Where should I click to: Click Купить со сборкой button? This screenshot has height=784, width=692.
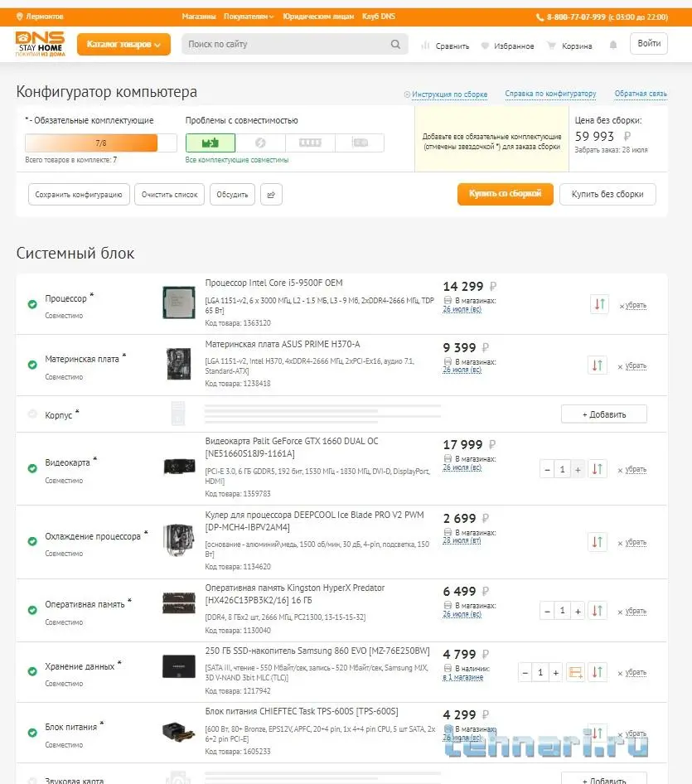tap(505, 194)
